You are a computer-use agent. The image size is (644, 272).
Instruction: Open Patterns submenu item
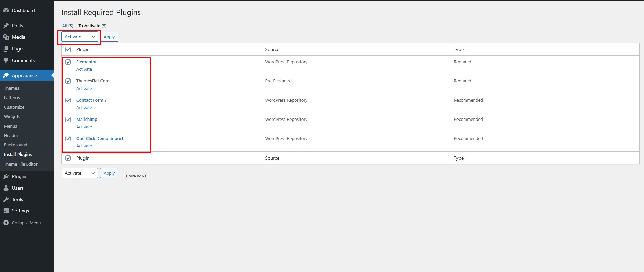12,97
